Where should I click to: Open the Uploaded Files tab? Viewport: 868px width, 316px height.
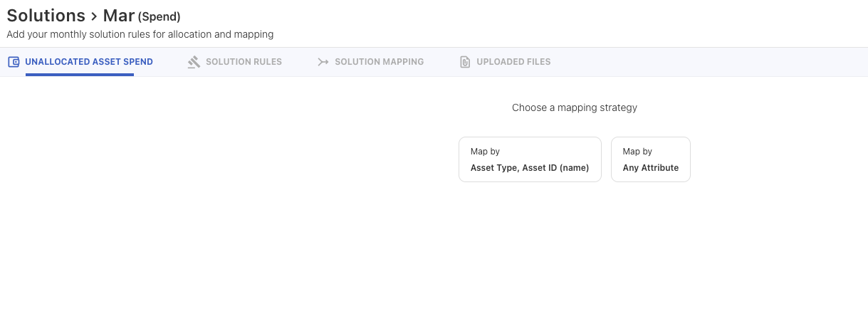[x=513, y=62]
